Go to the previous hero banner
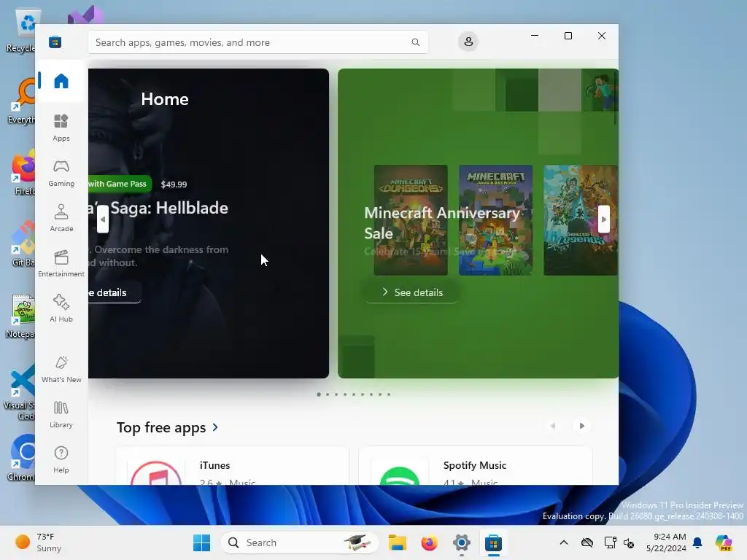The image size is (747, 560). (x=102, y=219)
